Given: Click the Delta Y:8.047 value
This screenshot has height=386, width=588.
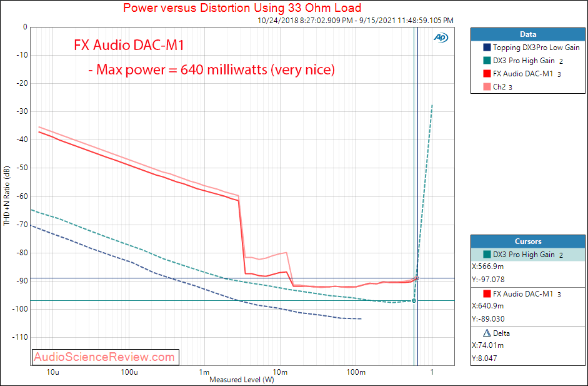Looking at the screenshot, I should pos(484,358).
